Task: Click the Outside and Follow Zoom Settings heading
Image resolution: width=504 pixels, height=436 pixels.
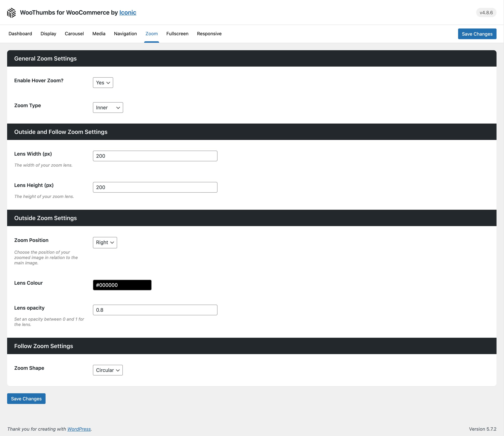Action: point(61,132)
